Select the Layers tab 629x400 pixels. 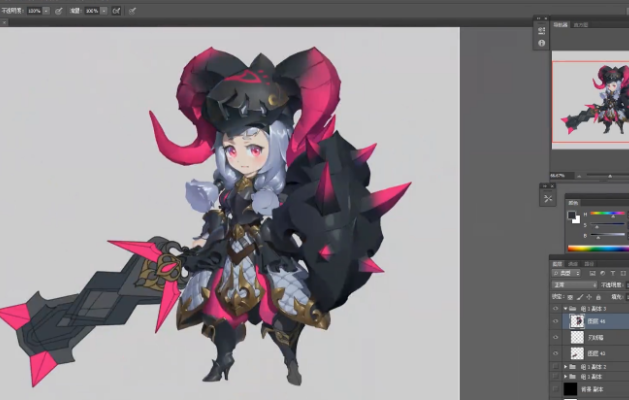(x=557, y=264)
